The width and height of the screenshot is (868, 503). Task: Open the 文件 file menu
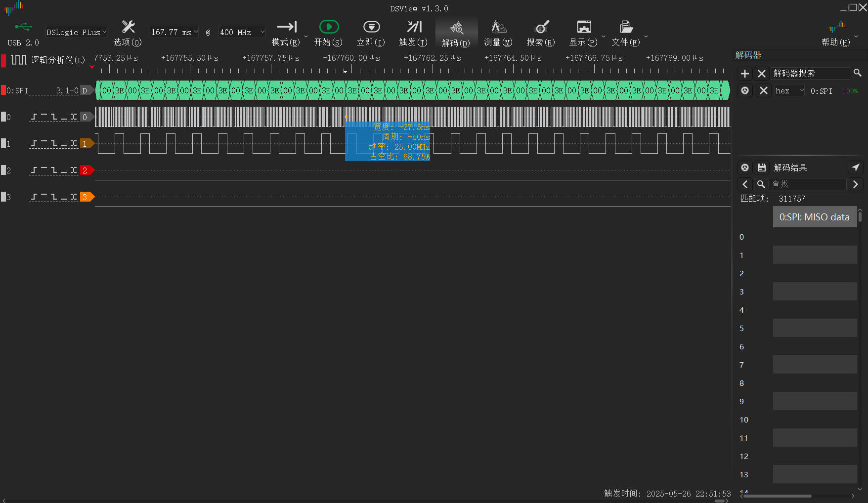coord(626,33)
